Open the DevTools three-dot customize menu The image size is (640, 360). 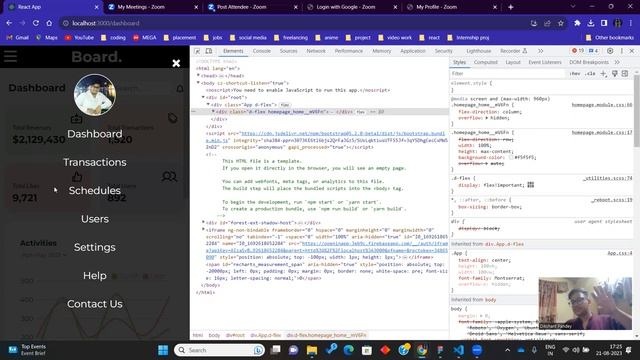(622, 51)
